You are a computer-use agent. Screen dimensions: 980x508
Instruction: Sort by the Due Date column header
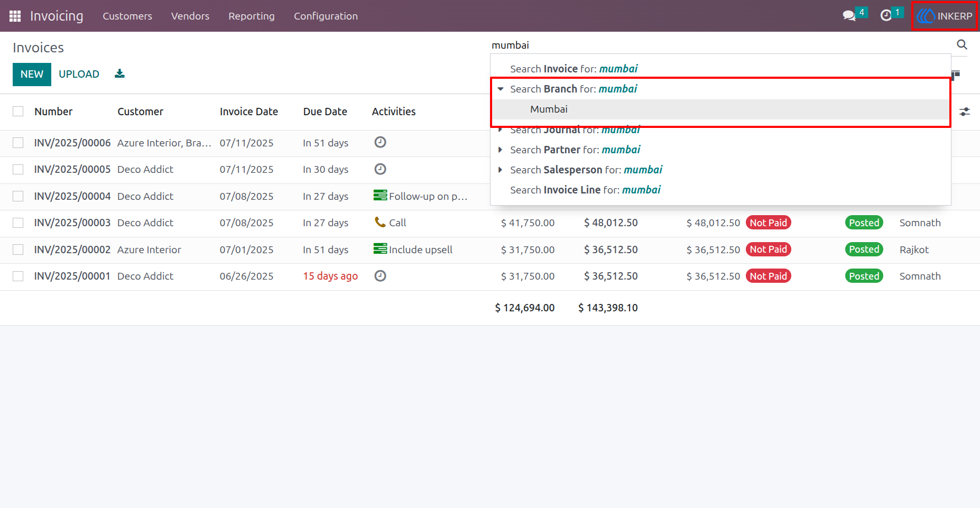pos(325,112)
